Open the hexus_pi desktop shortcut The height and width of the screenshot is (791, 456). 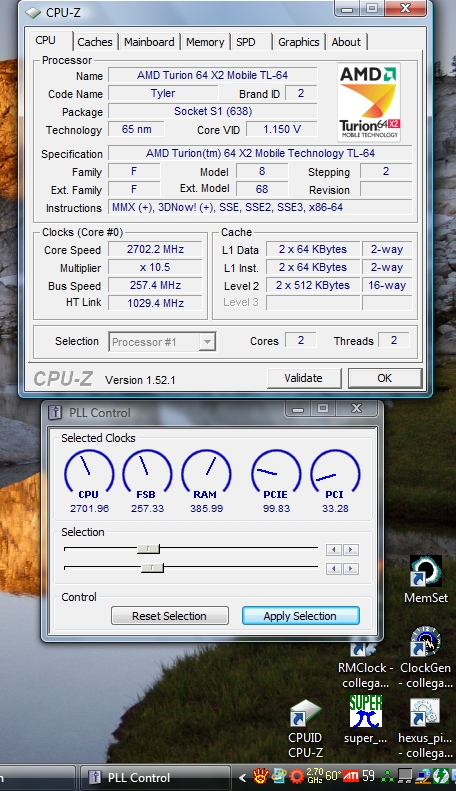point(425,728)
